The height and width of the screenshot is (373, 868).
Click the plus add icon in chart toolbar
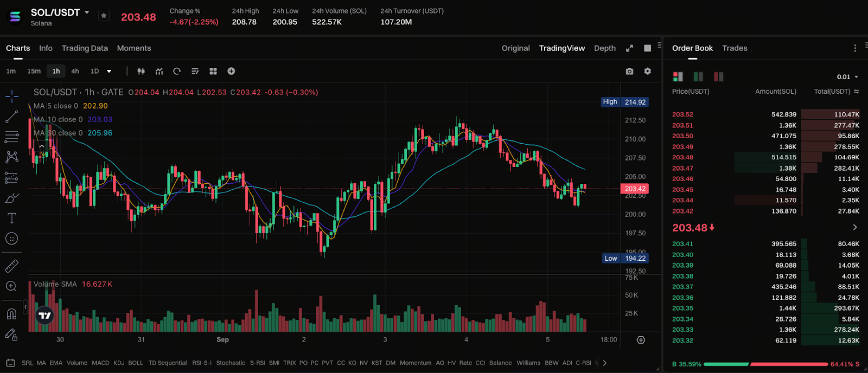pos(231,71)
